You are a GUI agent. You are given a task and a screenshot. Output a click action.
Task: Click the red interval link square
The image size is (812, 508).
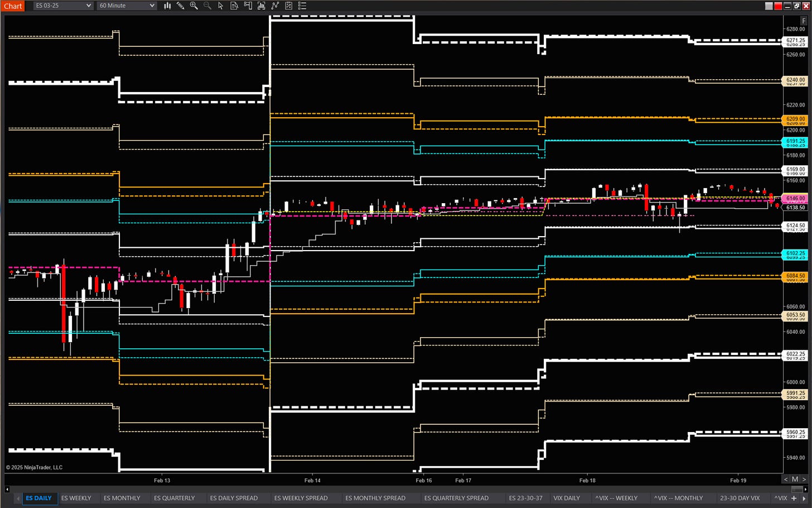pos(778,6)
